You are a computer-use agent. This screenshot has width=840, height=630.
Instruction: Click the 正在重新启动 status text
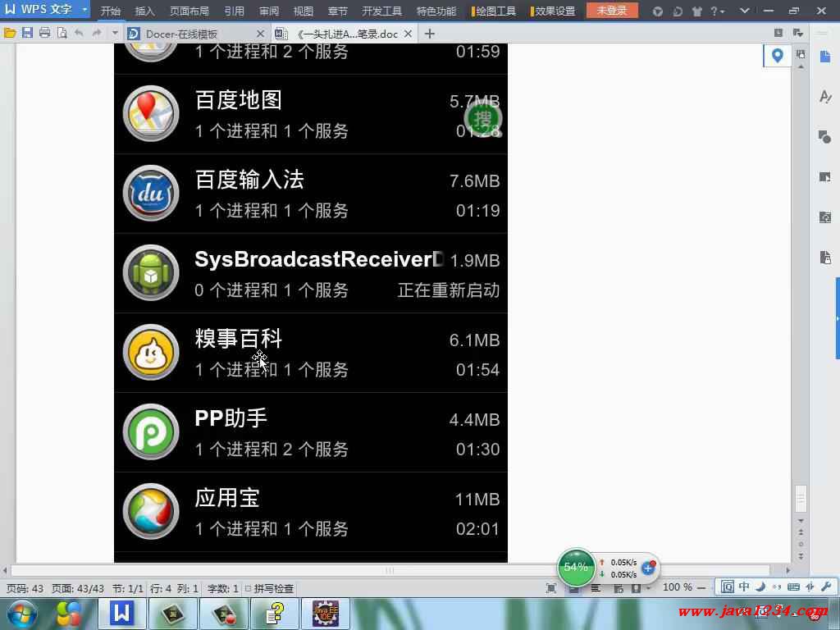[x=449, y=290]
